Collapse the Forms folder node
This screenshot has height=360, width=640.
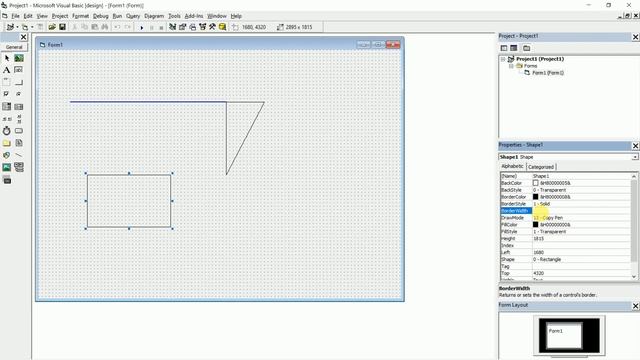511,66
